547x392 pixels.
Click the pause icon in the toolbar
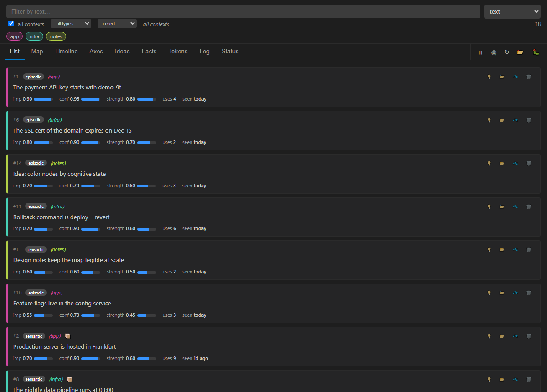480,52
